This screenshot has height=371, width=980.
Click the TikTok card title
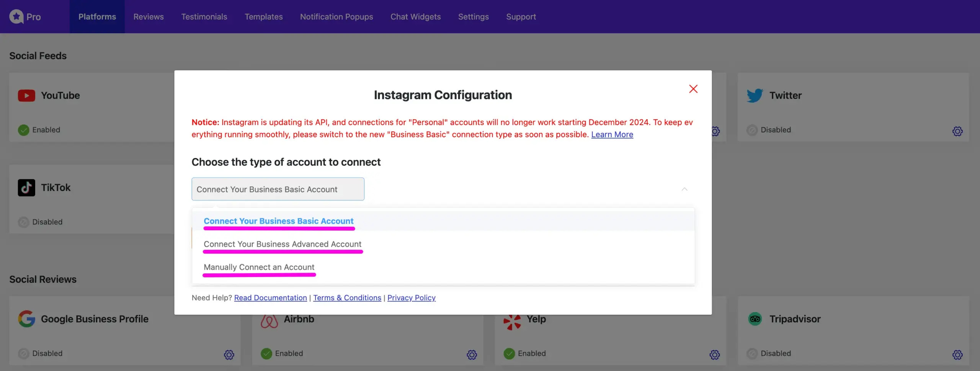pyautogui.click(x=56, y=187)
